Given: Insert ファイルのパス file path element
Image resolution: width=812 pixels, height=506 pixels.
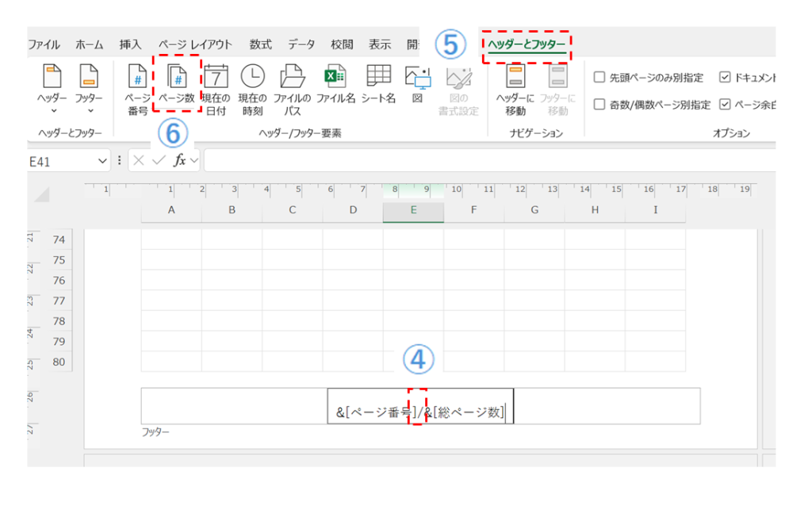Looking at the screenshot, I should coord(293,87).
